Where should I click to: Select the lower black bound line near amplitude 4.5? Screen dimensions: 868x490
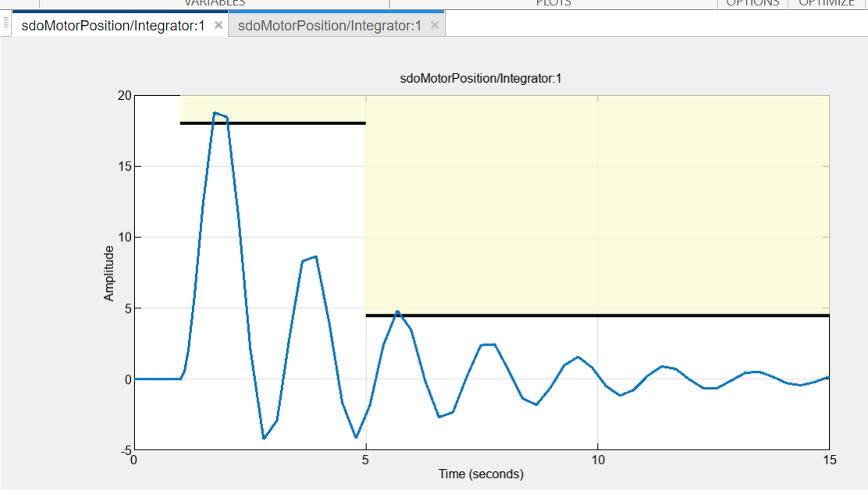(597, 315)
